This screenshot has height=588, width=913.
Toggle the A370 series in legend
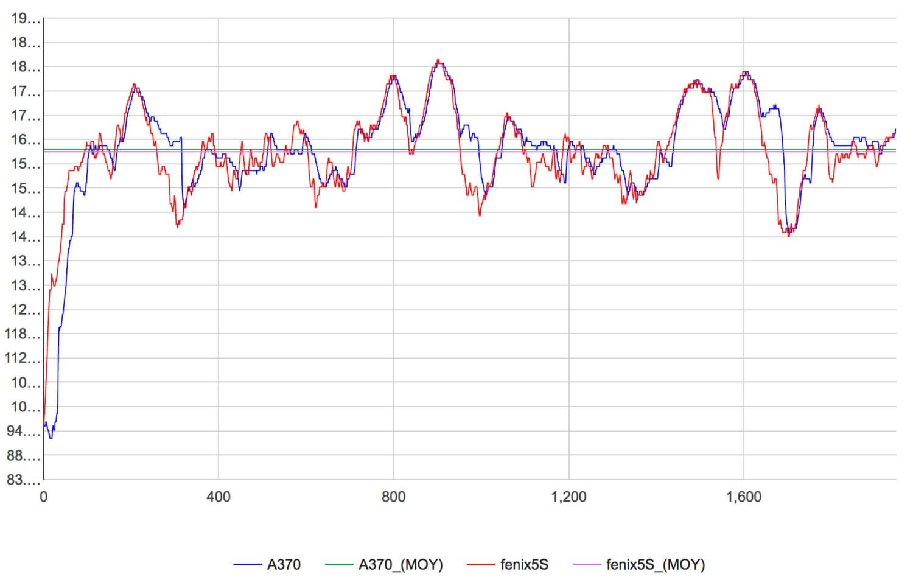point(284,565)
